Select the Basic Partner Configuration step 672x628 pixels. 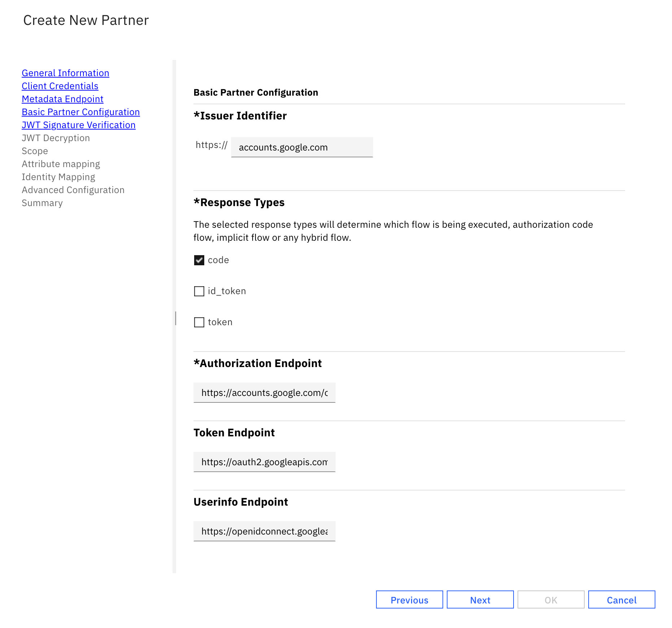(80, 112)
